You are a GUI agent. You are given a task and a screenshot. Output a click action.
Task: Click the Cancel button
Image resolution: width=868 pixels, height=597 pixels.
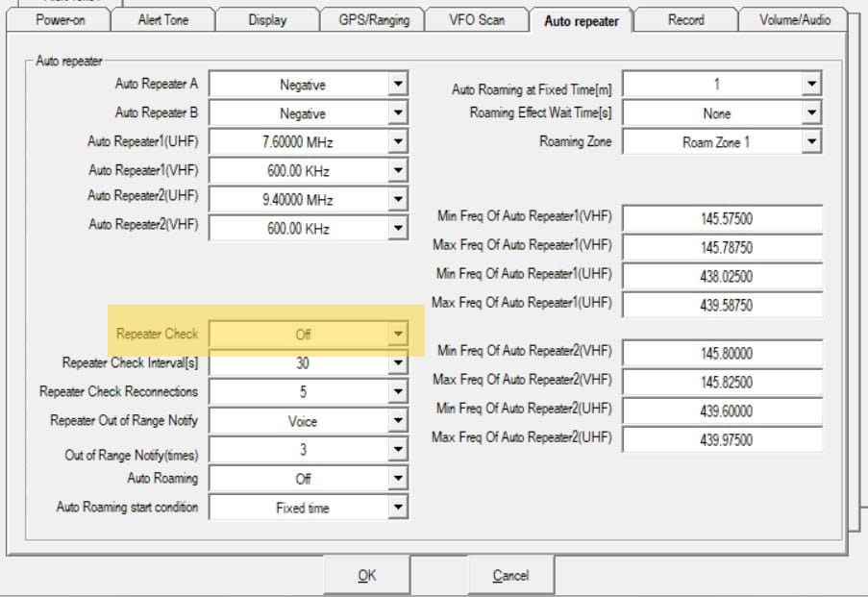coord(510,576)
